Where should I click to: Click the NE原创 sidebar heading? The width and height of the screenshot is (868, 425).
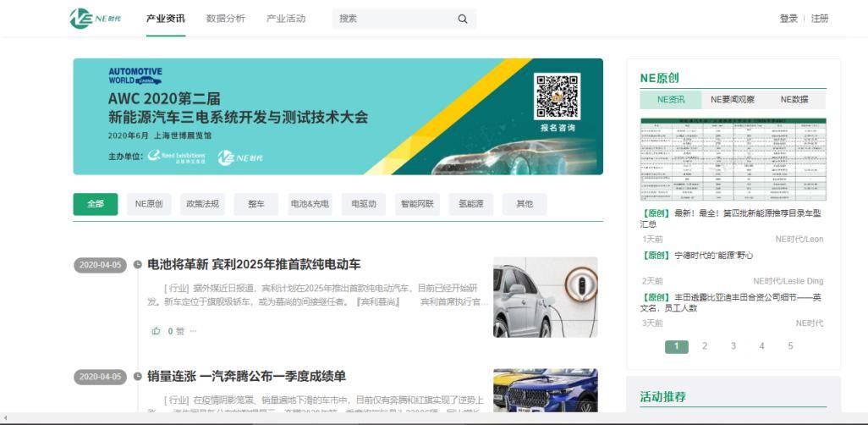point(659,78)
